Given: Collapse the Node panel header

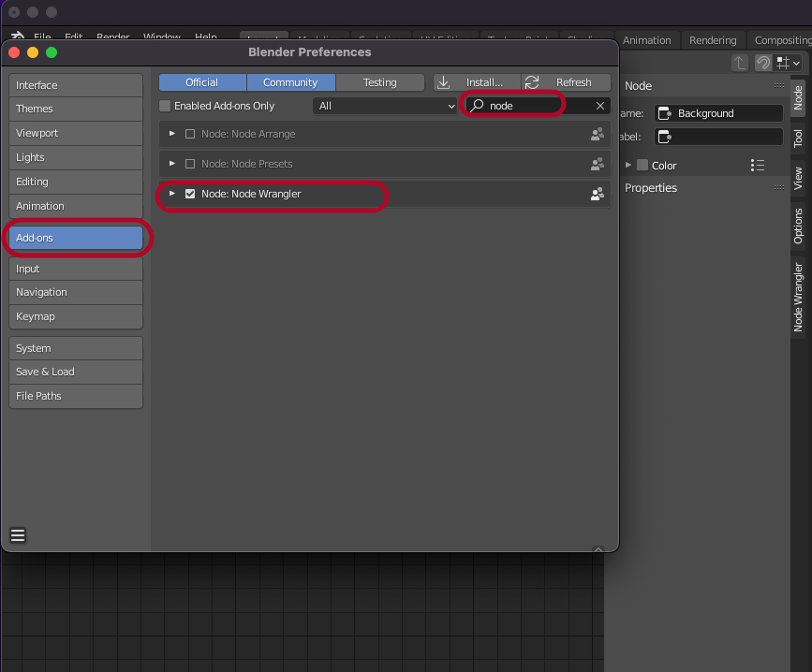Looking at the screenshot, I should 638,86.
